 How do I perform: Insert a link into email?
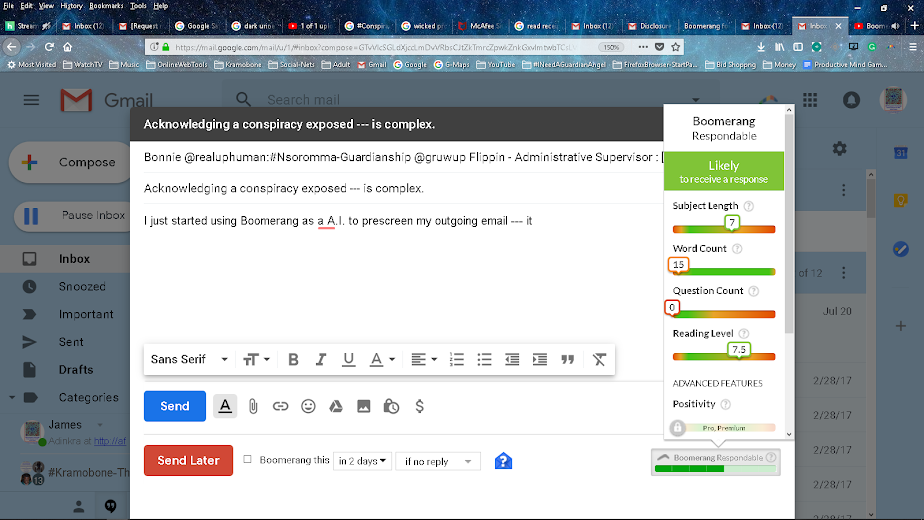pyautogui.click(x=280, y=406)
